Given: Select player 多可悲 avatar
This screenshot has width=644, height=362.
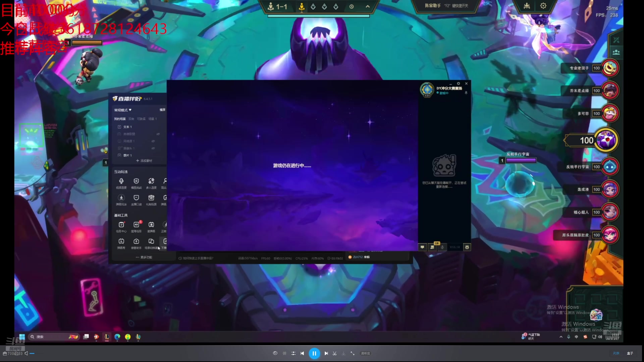Looking at the screenshot, I should coord(610,113).
